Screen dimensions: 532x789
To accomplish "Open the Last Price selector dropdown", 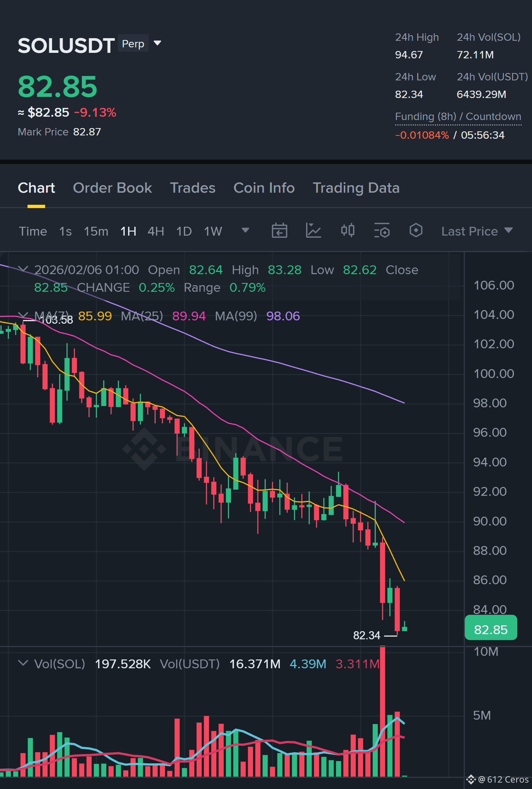I will tap(477, 231).
